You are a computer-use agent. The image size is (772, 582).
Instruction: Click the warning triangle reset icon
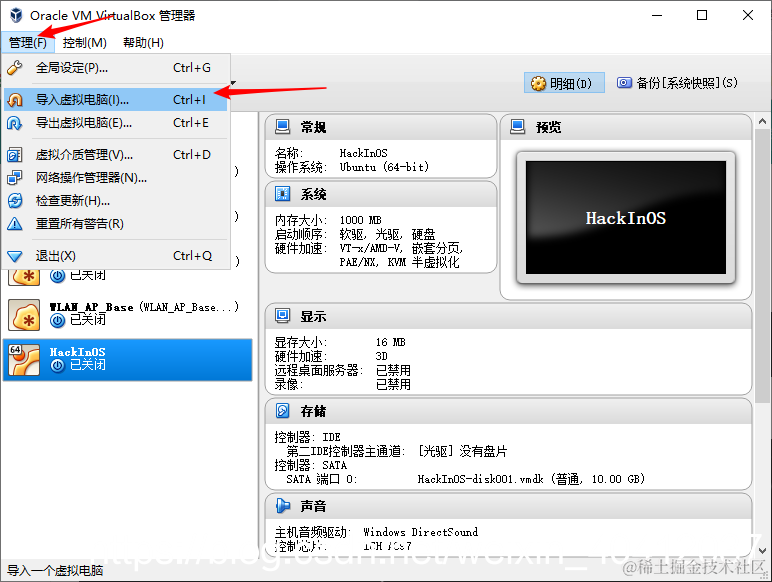pos(15,224)
